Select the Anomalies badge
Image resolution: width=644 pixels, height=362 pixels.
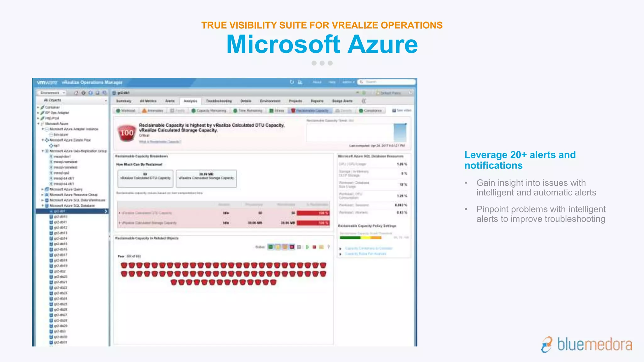point(153,111)
